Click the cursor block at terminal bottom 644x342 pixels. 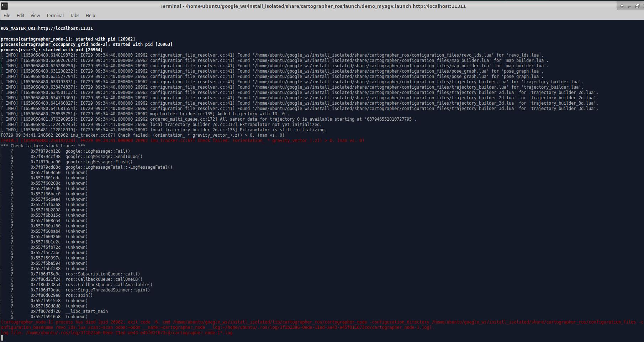(2, 338)
